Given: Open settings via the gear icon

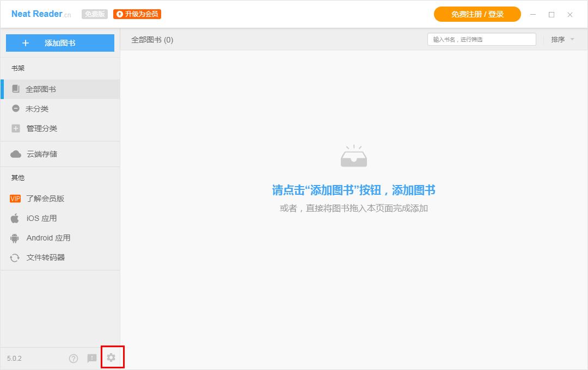Looking at the screenshot, I should [x=112, y=358].
